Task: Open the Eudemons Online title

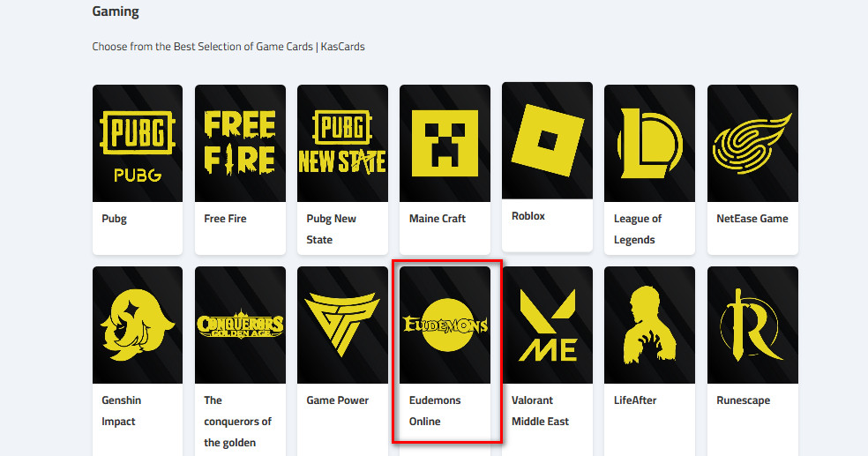Action: tap(435, 411)
